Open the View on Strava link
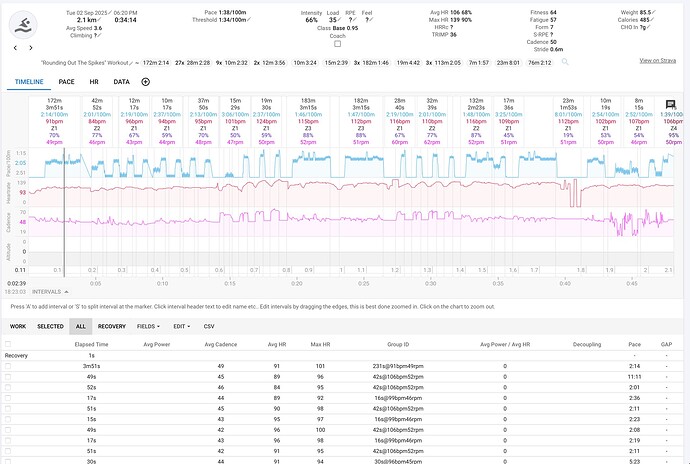 (x=657, y=61)
